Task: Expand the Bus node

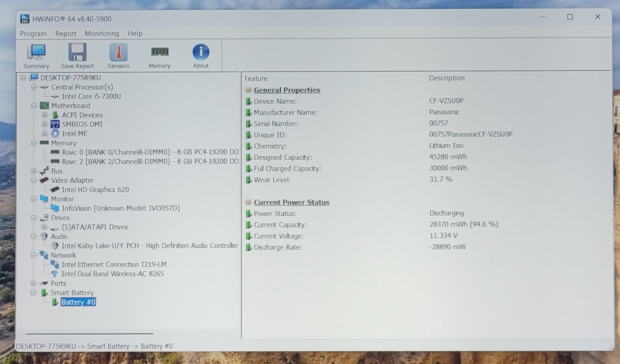Action: click(34, 171)
